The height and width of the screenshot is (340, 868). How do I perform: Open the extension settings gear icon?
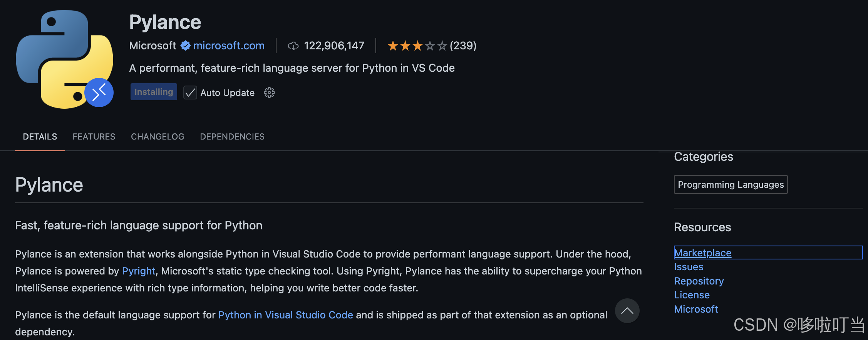(269, 93)
